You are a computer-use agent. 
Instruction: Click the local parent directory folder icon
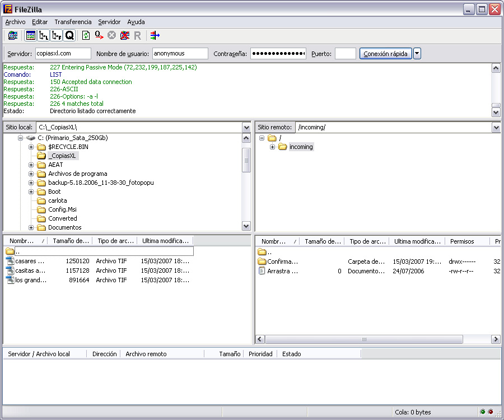pos(10,251)
